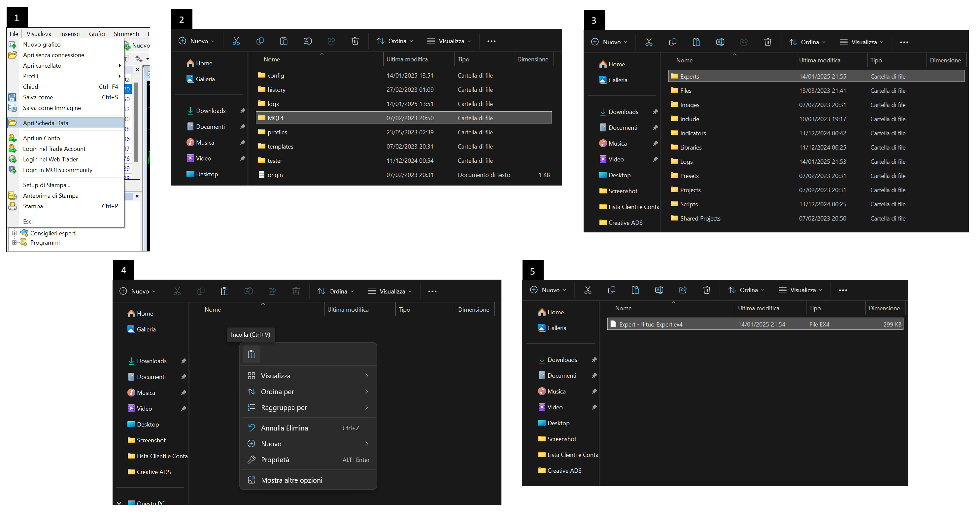Select Apri Scheda Data menu entry
The height and width of the screenshot is (515, 980).
coord(46,123)
